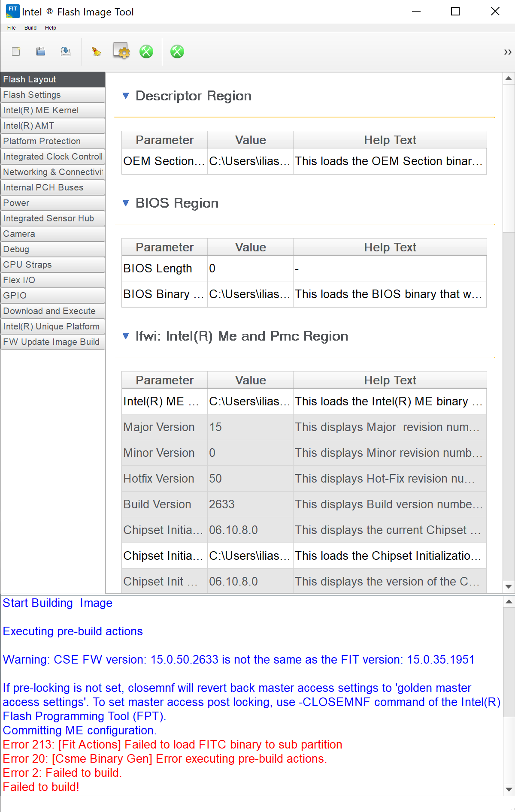Click green build icon beside the gear icon
The width and height of the screenshot is (515, 812).
click(x=146, y=51)
